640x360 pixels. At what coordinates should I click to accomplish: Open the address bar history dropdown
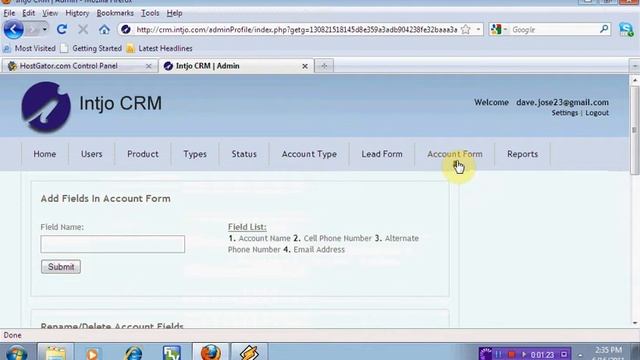click(x=478, y=29)
